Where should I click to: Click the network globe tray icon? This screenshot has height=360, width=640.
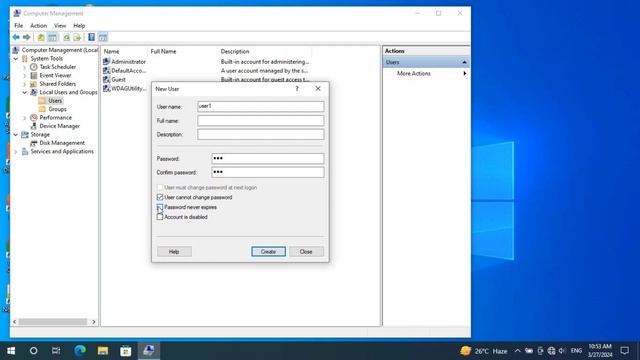551,351
